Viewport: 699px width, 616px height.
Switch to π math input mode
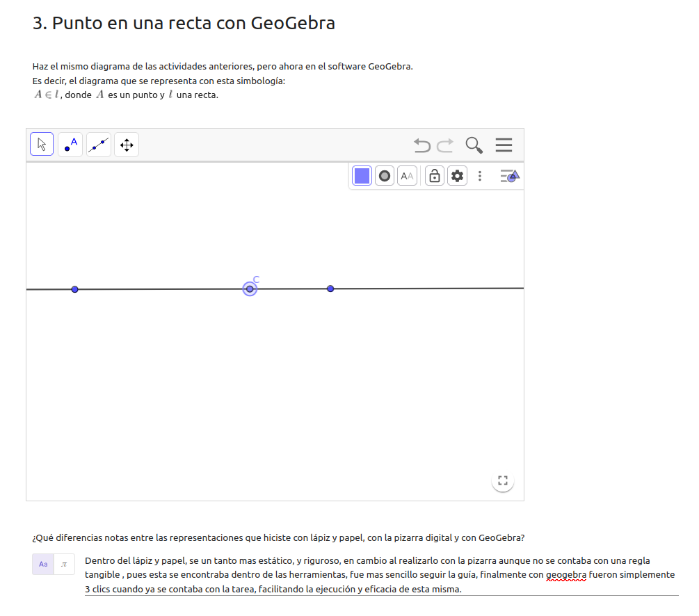64,564
